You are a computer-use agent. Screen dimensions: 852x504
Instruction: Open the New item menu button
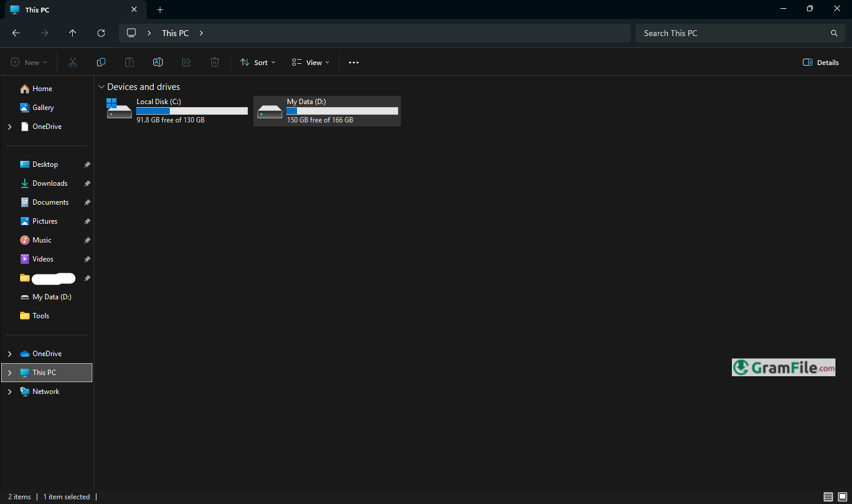click(x=29, y=62)
